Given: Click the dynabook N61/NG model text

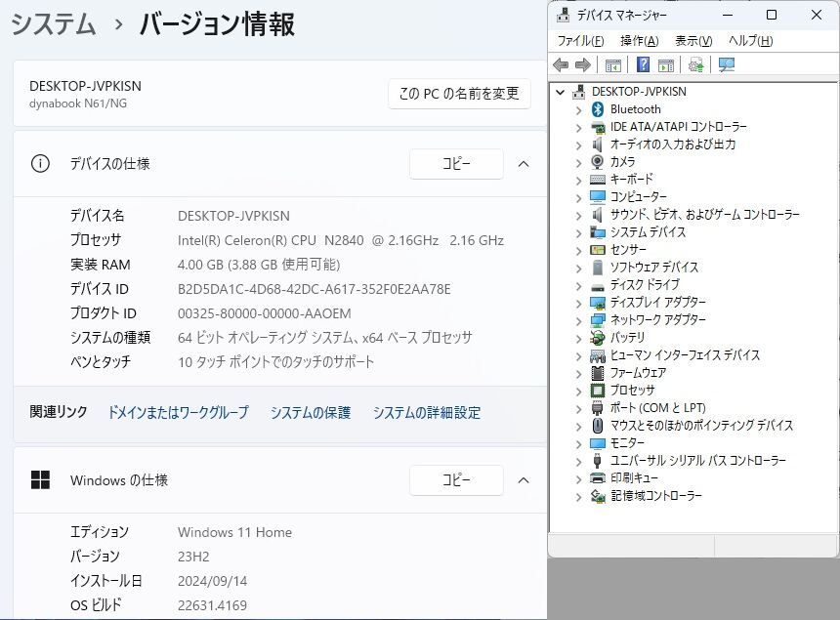Looking at the screenshot, I should pos(78,103).
